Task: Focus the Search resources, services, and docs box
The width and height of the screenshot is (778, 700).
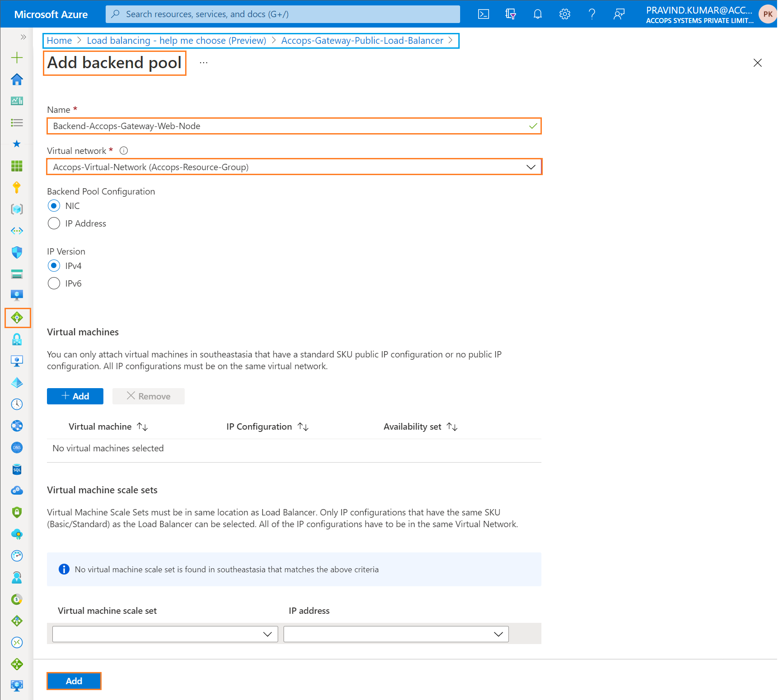Action: coord(283,14)
